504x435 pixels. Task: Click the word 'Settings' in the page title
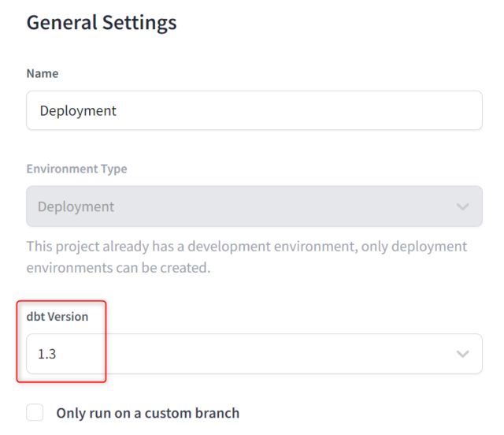(x=139, y=23)
